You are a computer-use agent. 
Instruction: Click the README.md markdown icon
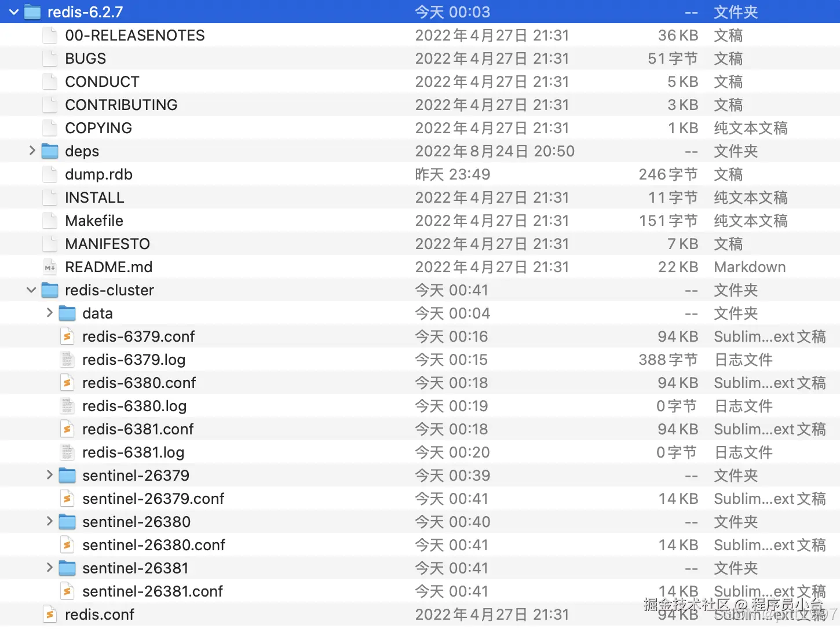[x=50, y=267]
